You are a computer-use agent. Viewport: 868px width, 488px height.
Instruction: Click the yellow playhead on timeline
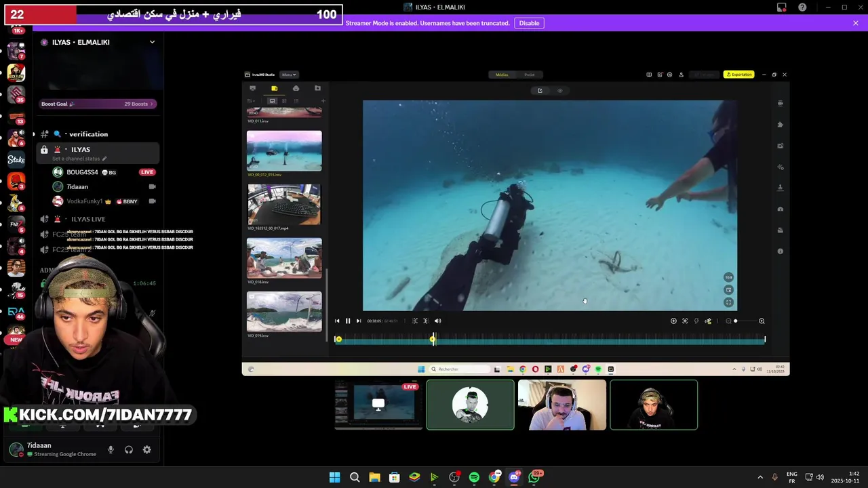coord(433,339)
